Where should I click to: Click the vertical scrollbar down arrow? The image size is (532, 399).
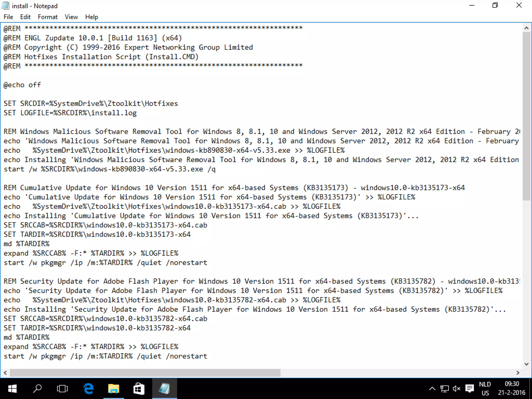(x=527, y=364)
